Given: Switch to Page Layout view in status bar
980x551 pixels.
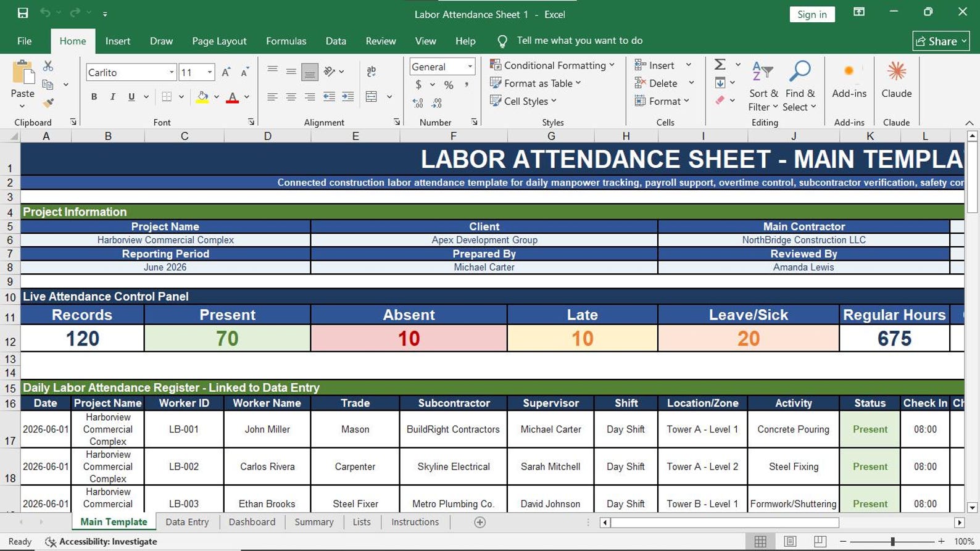Looking at the screenshot, I should click(790, 541).
